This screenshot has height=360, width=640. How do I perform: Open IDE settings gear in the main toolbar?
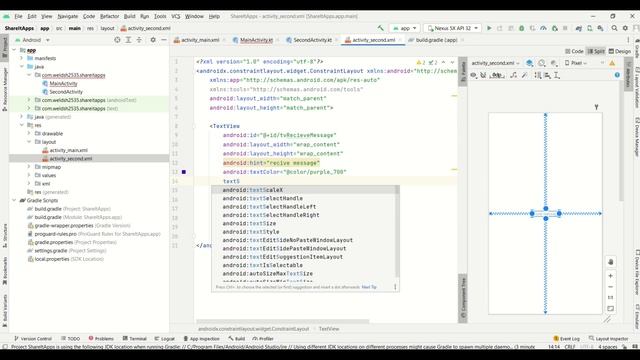click(625, 28)
